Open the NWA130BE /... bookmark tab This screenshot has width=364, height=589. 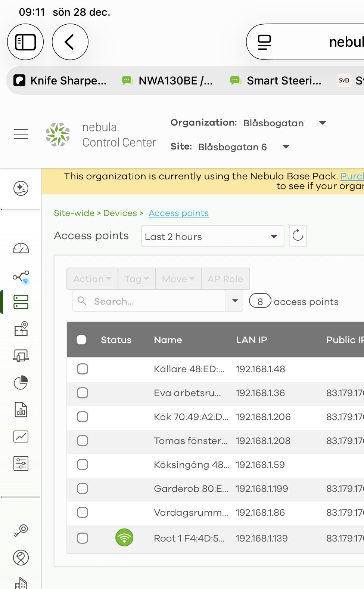coord(168,80)
